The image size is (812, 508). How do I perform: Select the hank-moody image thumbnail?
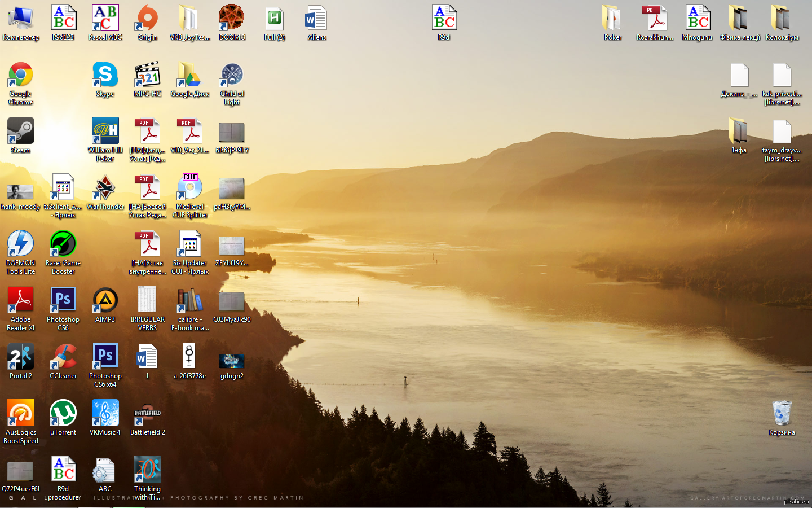pos(20,192)
